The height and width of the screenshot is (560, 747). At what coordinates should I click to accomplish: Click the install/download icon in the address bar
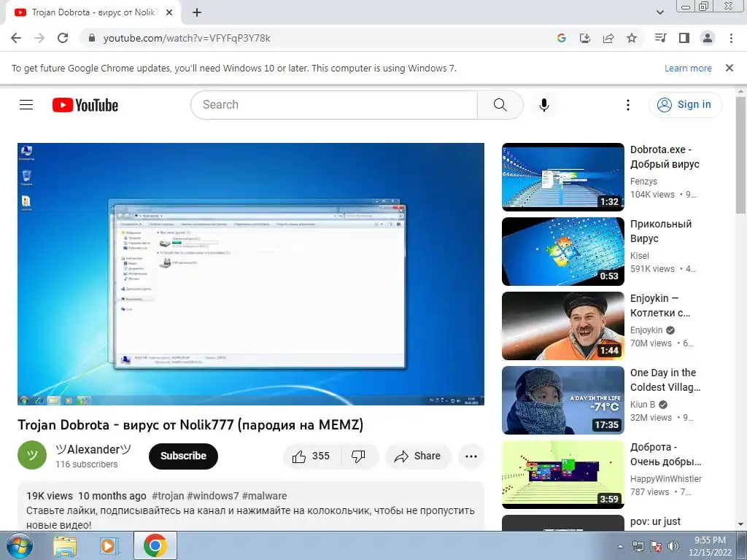pos(585,38)
